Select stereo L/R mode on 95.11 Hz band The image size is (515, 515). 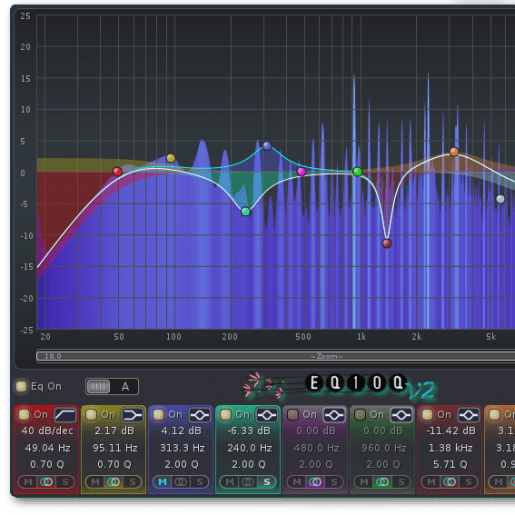(114, 482)
